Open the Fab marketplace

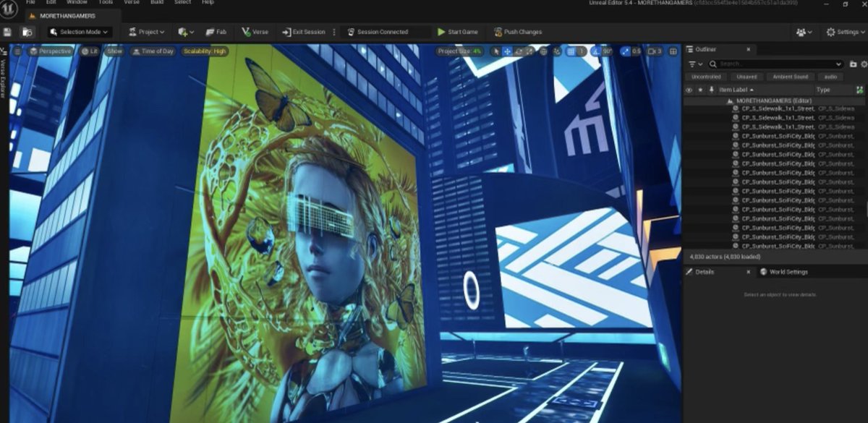216,32
